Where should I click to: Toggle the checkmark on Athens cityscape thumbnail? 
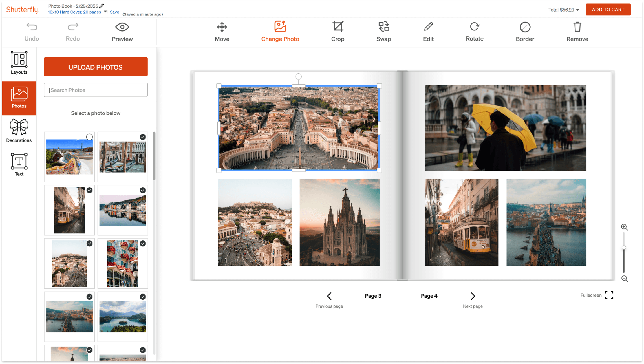point(90,244)
